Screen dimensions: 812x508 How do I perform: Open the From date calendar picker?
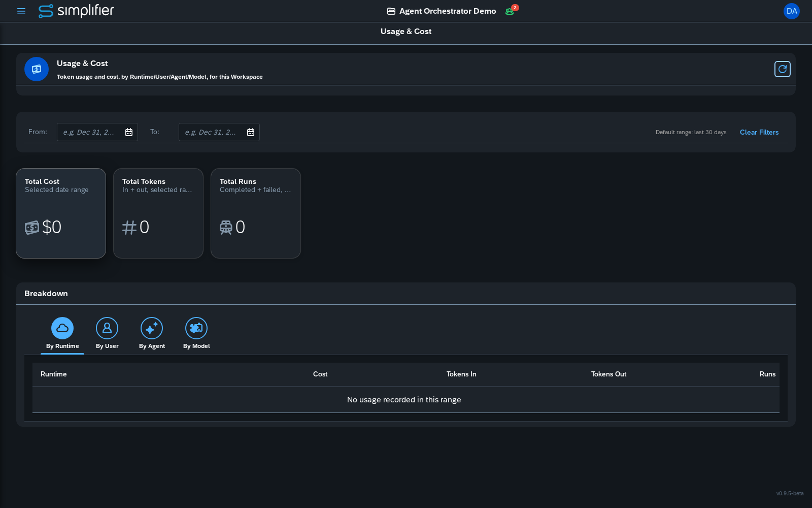pos(129,132)
